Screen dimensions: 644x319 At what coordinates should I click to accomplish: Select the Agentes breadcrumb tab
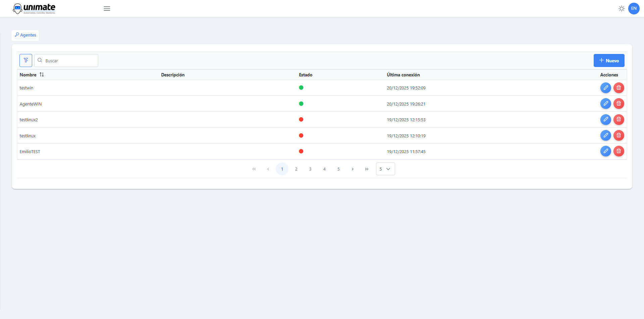pos(25,35)
